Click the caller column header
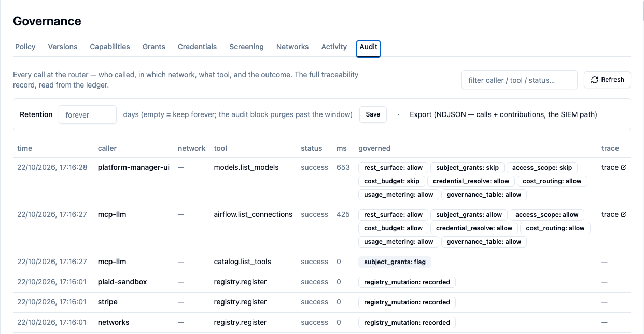The width and height of the screenshot is (644, 334). tap(107, 148)
